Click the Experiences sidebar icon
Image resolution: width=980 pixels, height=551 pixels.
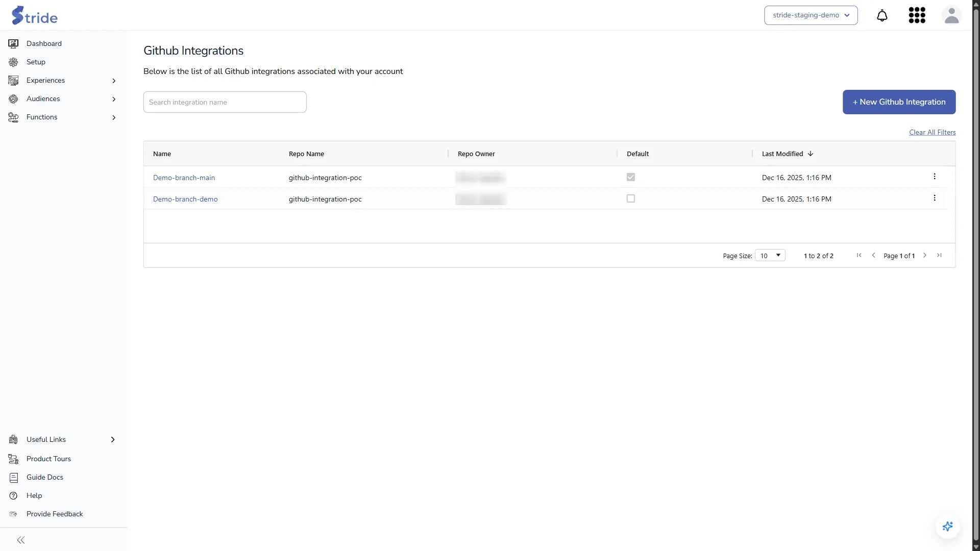tap(13, 81)
